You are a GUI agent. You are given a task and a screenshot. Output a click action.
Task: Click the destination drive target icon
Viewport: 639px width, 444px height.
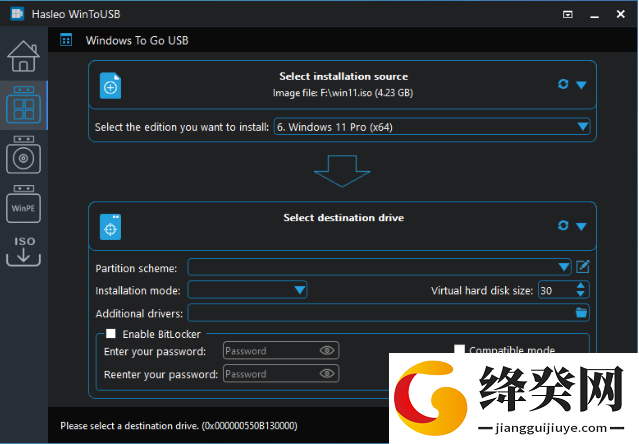pos(110,227)
